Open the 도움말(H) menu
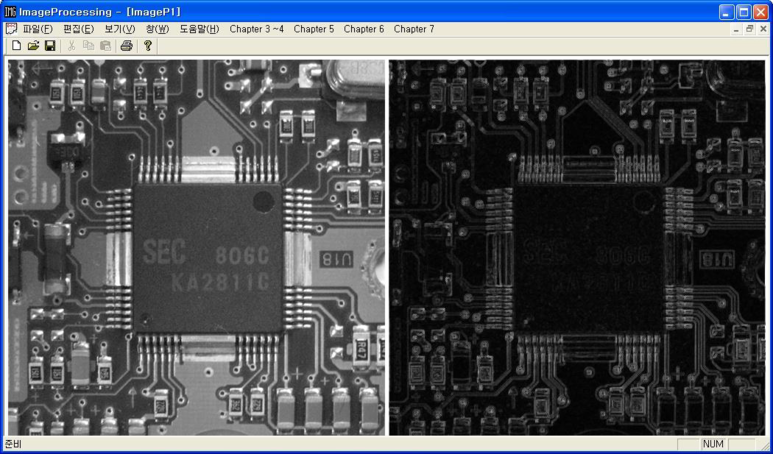This screenshot has height=454, width=773. click(x=199, y=29)
